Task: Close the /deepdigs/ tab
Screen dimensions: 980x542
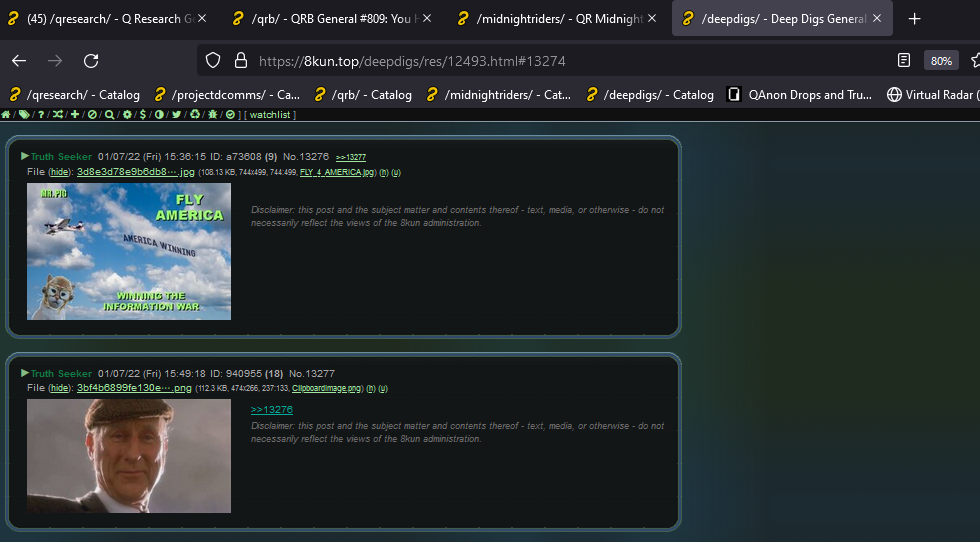Action: coord(877,19)
